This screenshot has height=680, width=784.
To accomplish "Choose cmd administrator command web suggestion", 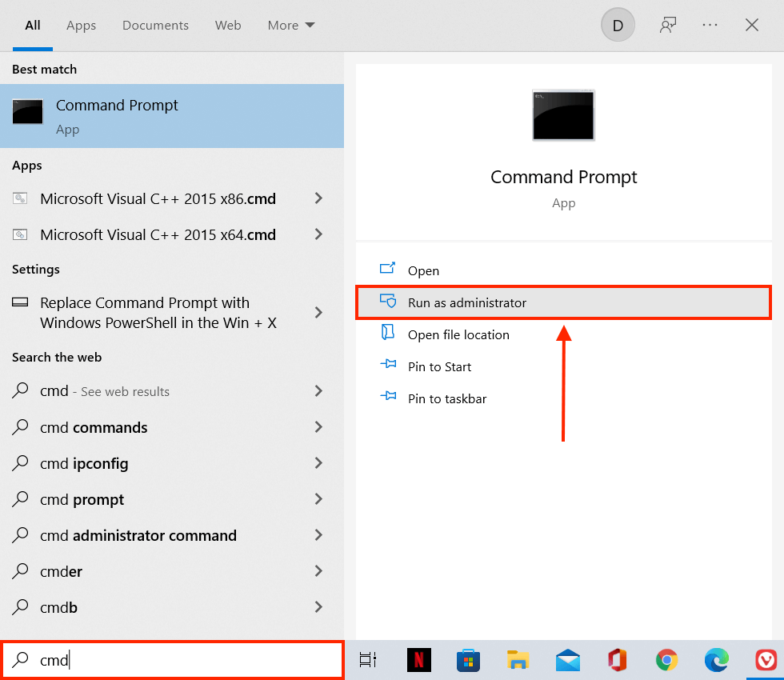I will coord(138,535).
